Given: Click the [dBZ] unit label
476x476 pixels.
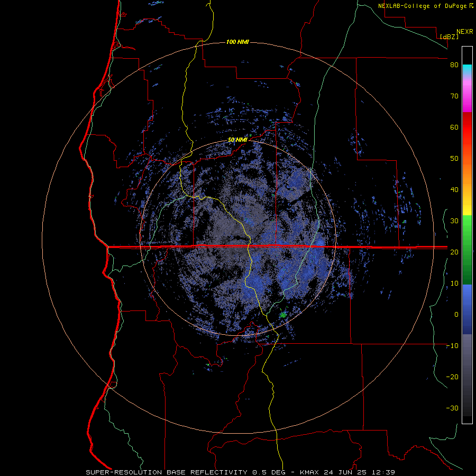Looking at the screenshot, I should click(x=449, y=37).
